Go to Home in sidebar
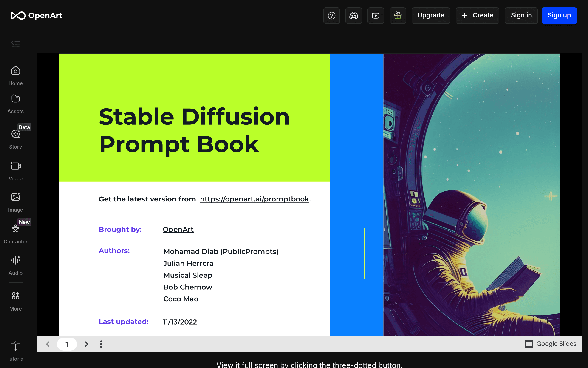The height and width of the screenshot is (368, 588). tap(16, 76)
